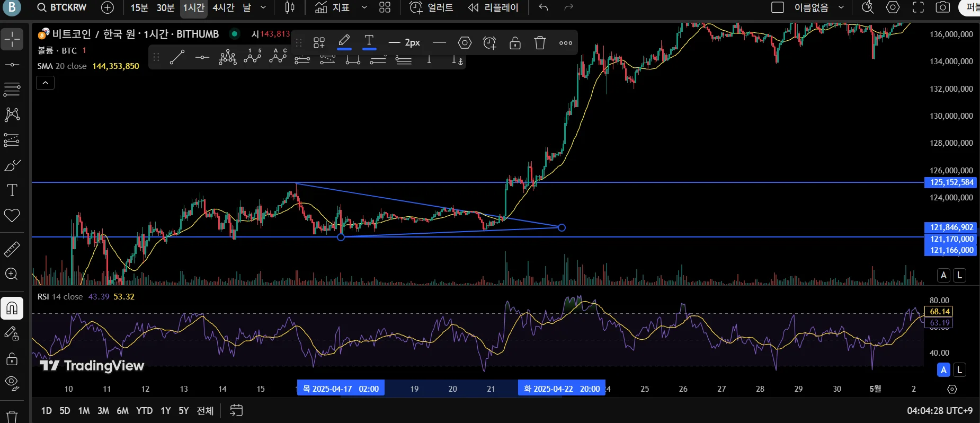This screenshot has width=980, height=423.
Task: Take a chart snapshot with camera icon
Action: pyautogui.click(x=943, y=7)
